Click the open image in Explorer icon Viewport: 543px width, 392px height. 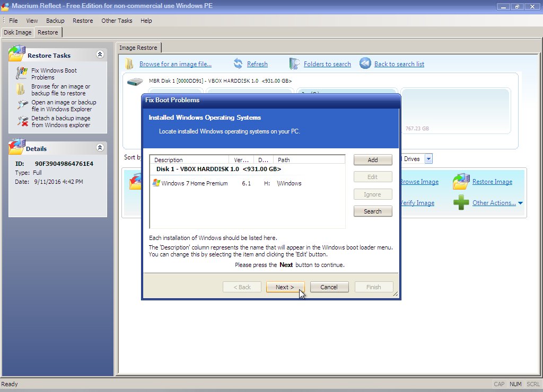click(x=21, y=105)
